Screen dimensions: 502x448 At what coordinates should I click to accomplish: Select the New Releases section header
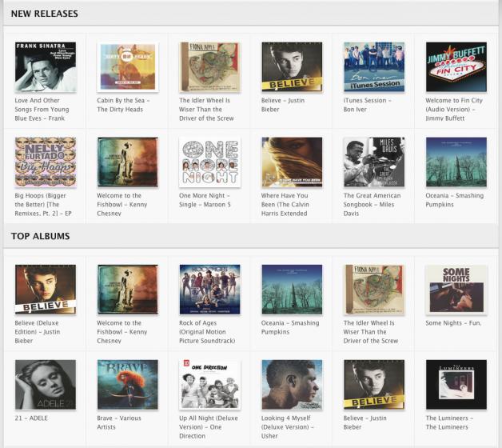[x=45, y=14]
